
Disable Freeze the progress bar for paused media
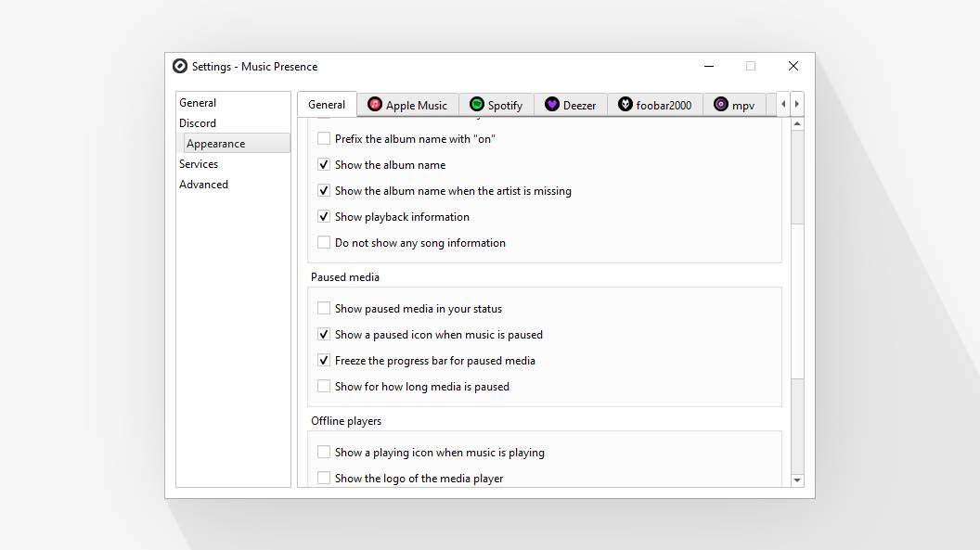[x=324, y=361]
